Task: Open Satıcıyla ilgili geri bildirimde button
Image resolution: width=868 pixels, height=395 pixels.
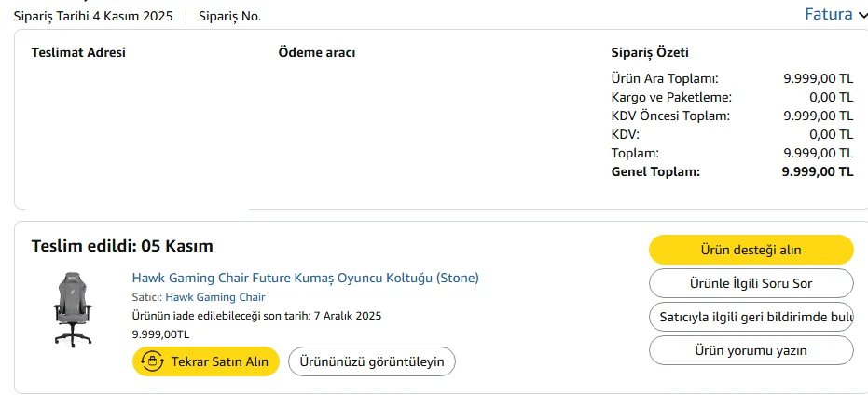Action: coord(751,317)
